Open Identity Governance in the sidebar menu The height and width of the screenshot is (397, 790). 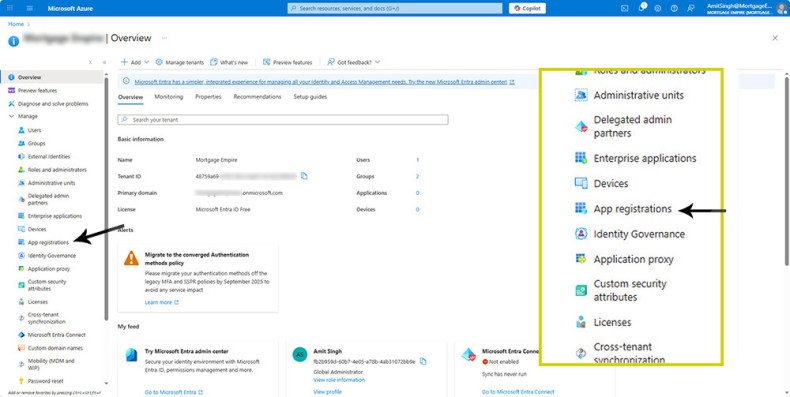[51, 255]
